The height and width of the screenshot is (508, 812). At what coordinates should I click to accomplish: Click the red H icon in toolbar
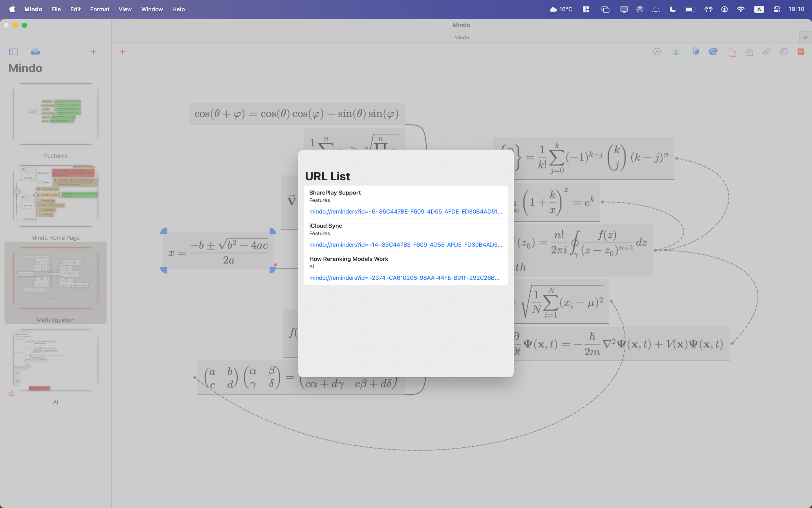(801, 52)
